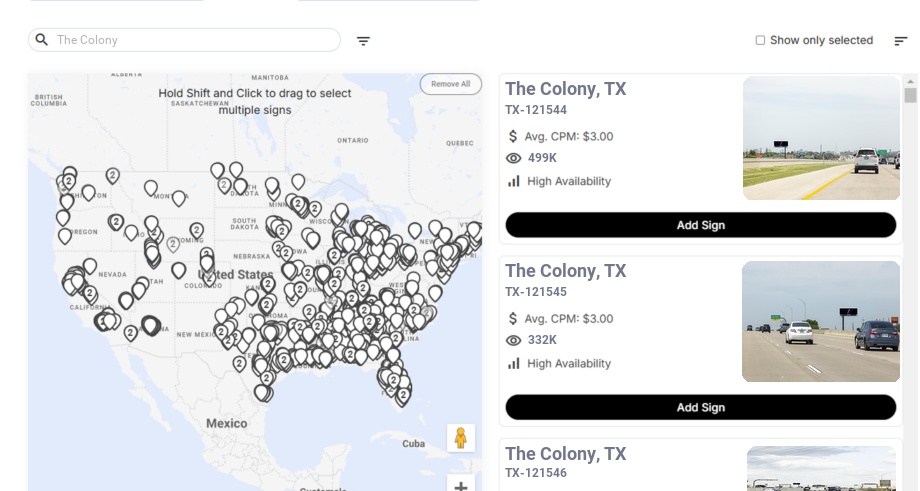Click the Remove All button
This screenshot has width=920, height=491.
pyautogui.click(x=450, y=84)
